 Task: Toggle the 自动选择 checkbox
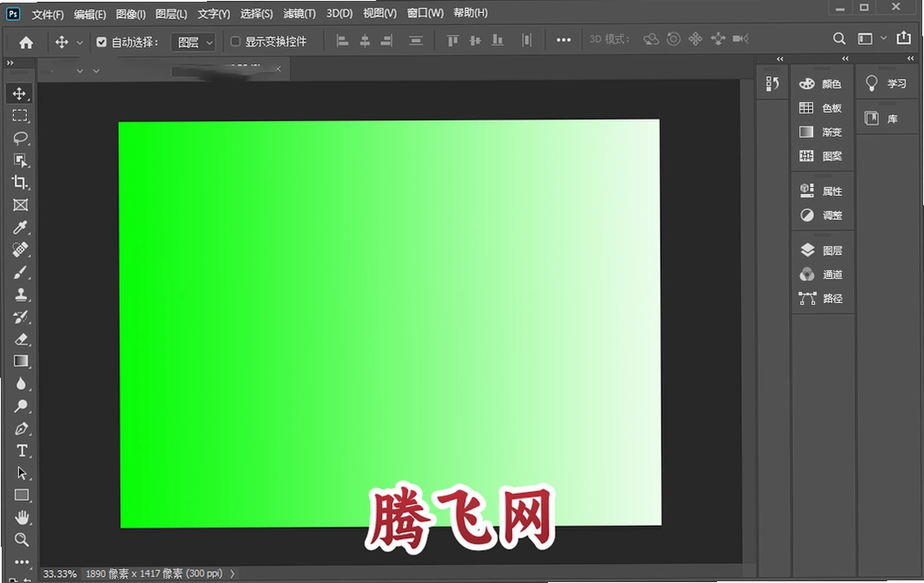[x=101, y=42]
